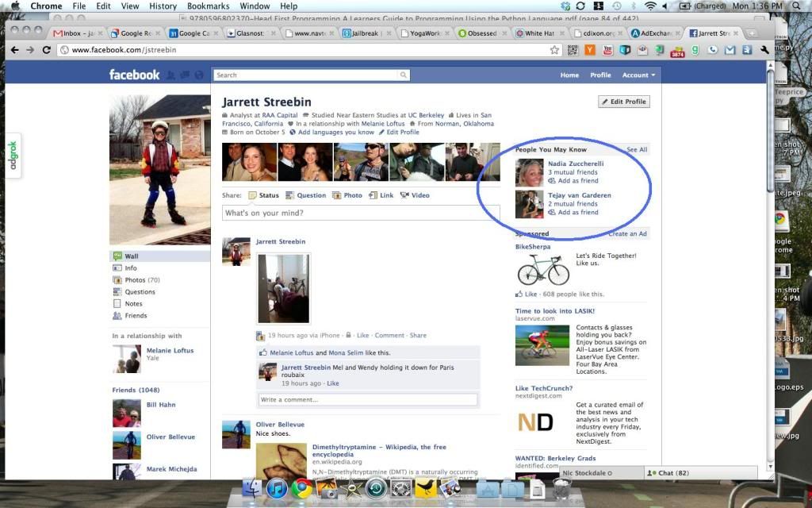Click the YouTube extension icon
The width and height of the screenshot is (812, 508).
click(x=607, y=50)
